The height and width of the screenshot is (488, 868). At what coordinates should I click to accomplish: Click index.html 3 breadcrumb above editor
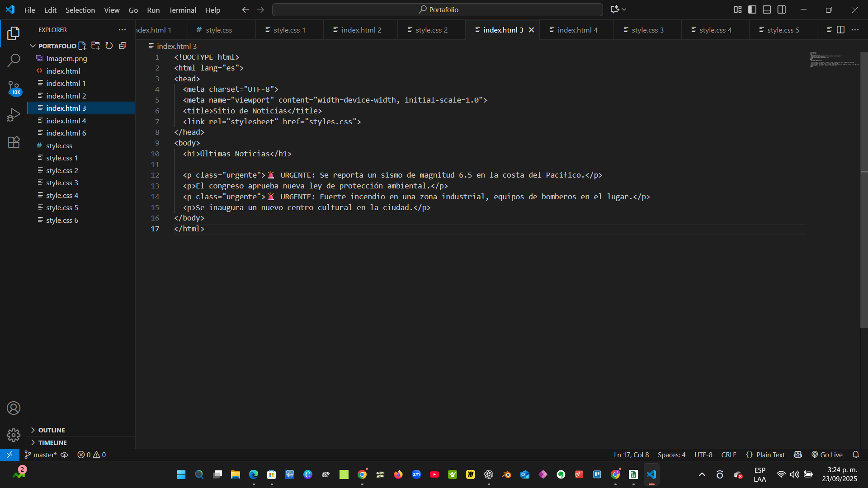pos(173,46)
